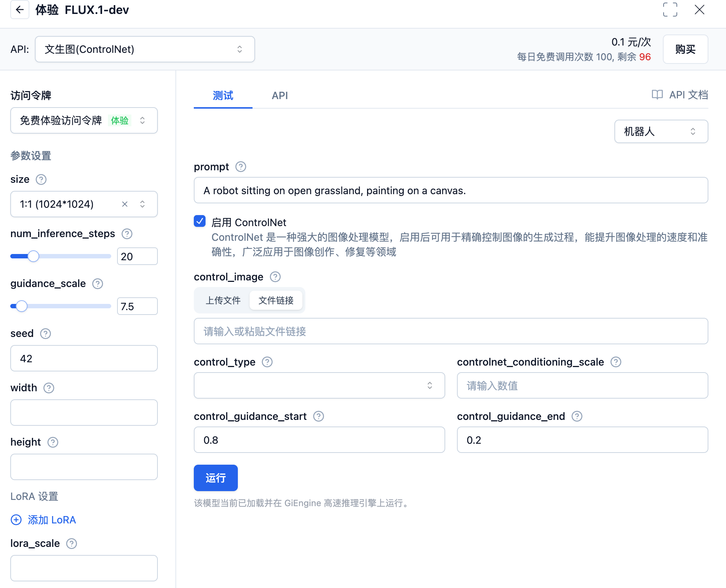Screen dimensions: 726x588
Task: Click the 参数设置 section heading
Action: [x=31, y=156]
